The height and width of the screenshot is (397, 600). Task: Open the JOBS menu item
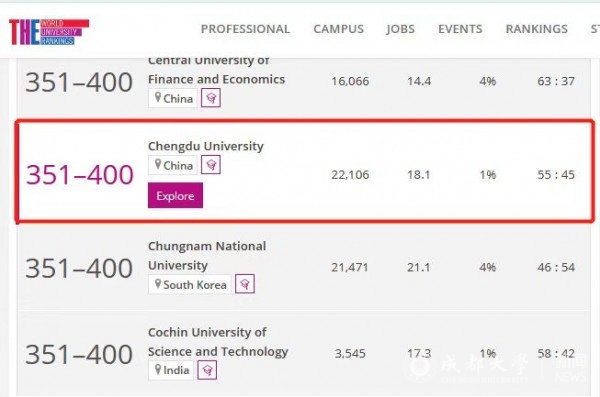pyautogui.click(x=400, y=29)
